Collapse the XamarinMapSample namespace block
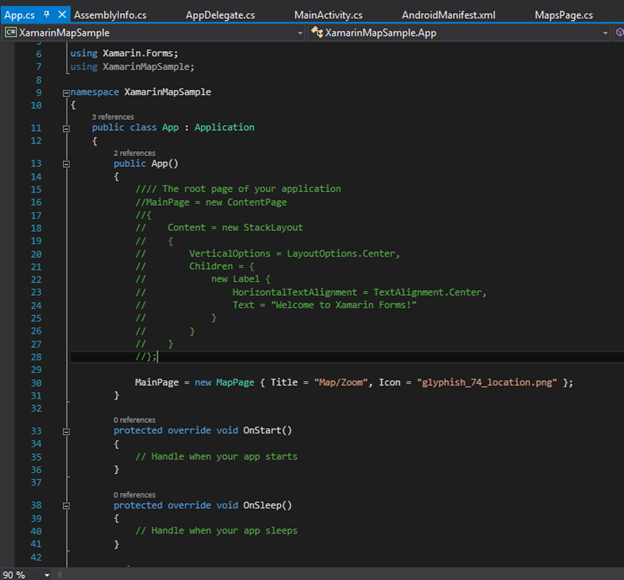 (66, 92)
